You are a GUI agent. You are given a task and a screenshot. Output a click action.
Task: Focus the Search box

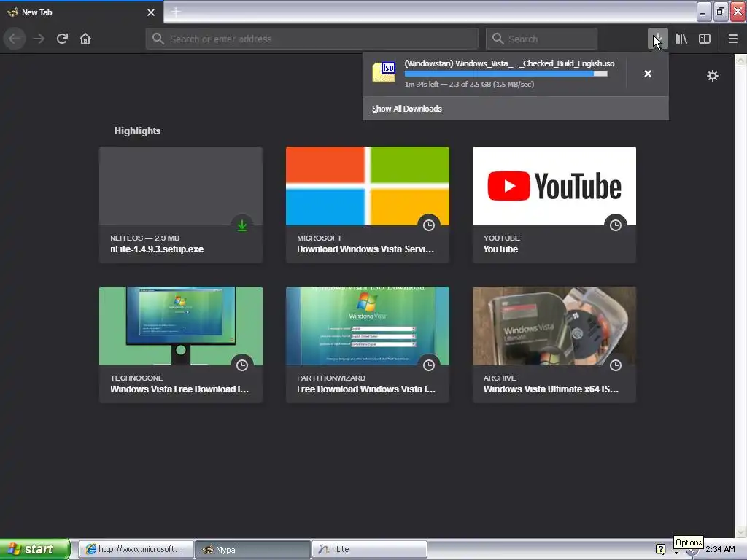tap(542, 39)
